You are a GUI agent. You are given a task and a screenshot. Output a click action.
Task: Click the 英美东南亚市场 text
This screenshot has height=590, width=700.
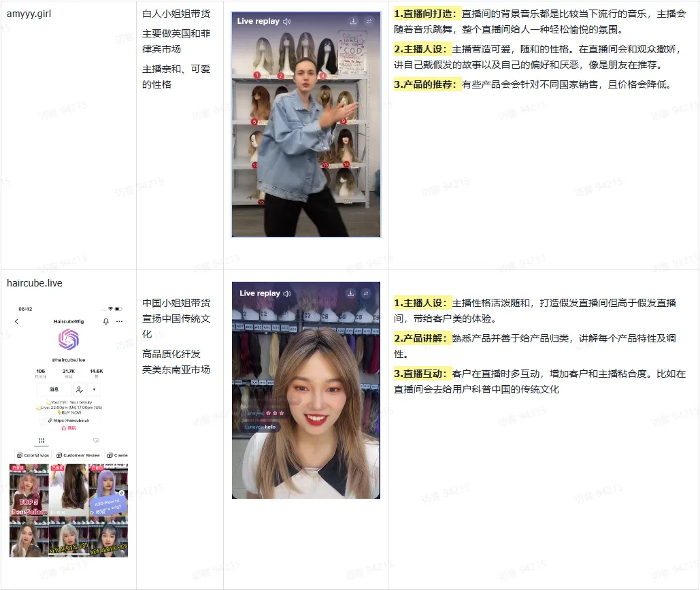coord(176,370)
